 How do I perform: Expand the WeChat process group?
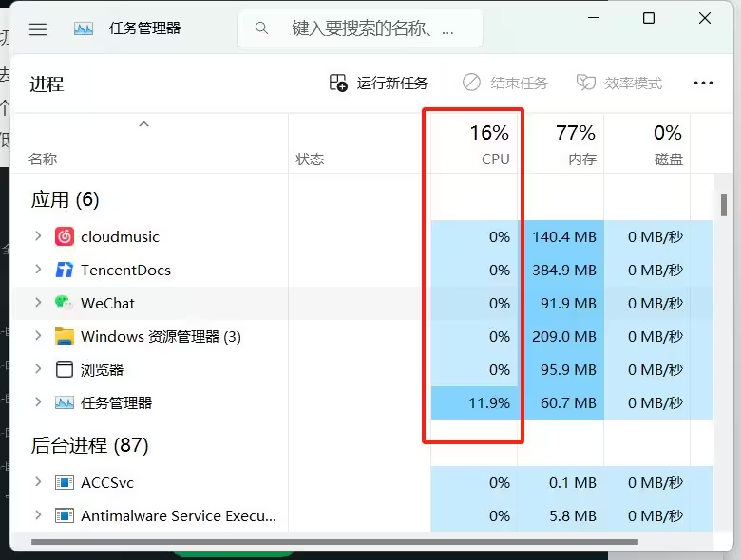pos(38,302)
